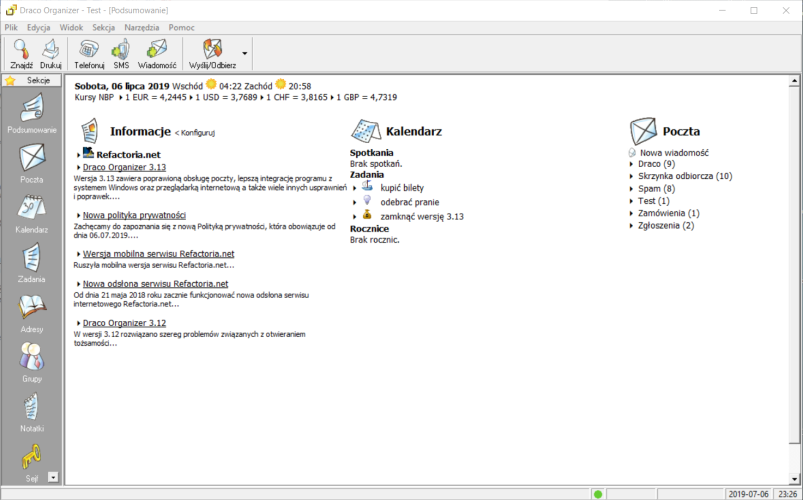Click the Drukuj printer icon

pyautogui.click(x=51, y=50)
